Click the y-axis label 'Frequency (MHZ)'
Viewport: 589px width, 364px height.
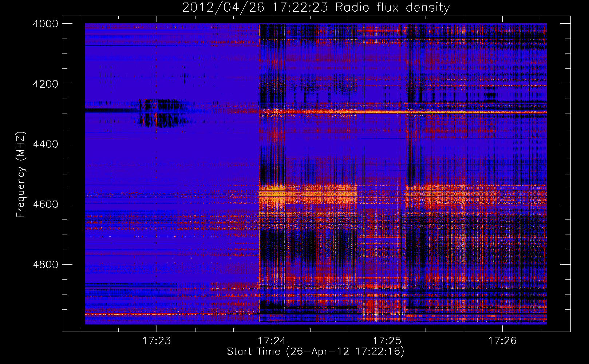coord(21,175)
